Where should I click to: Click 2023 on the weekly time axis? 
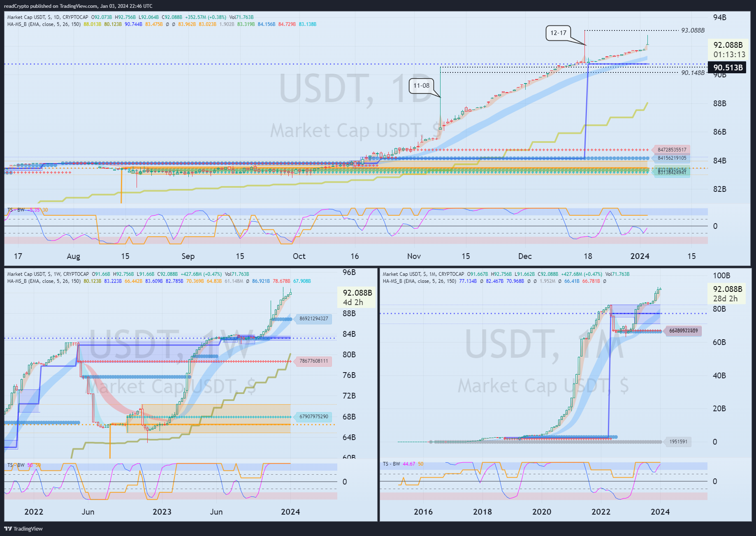[162, 512]
